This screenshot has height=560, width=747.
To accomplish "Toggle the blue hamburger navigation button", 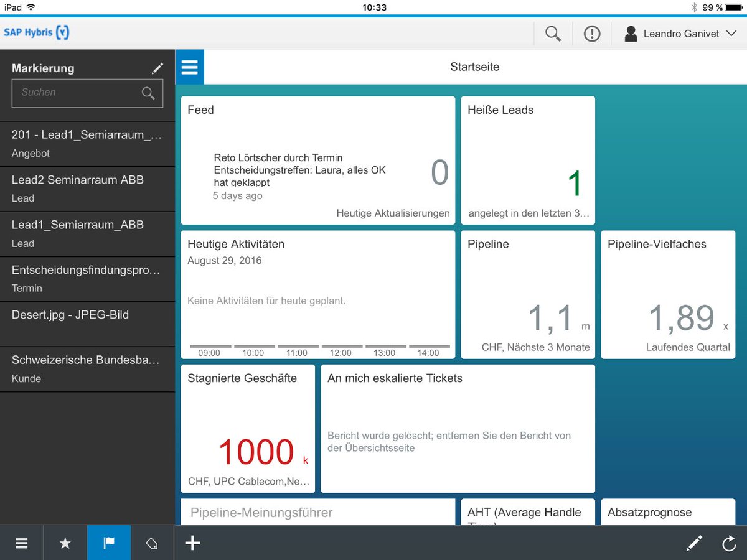I will [x=190, y=67].
